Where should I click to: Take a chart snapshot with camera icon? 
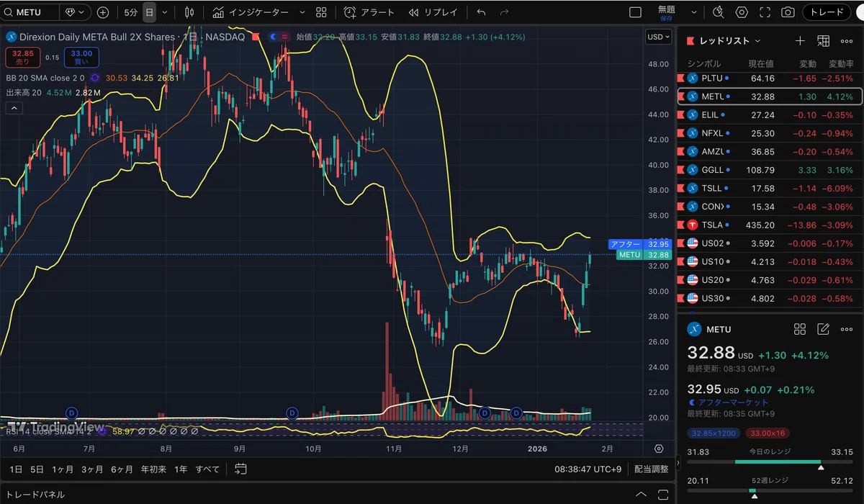pos(788,12)
